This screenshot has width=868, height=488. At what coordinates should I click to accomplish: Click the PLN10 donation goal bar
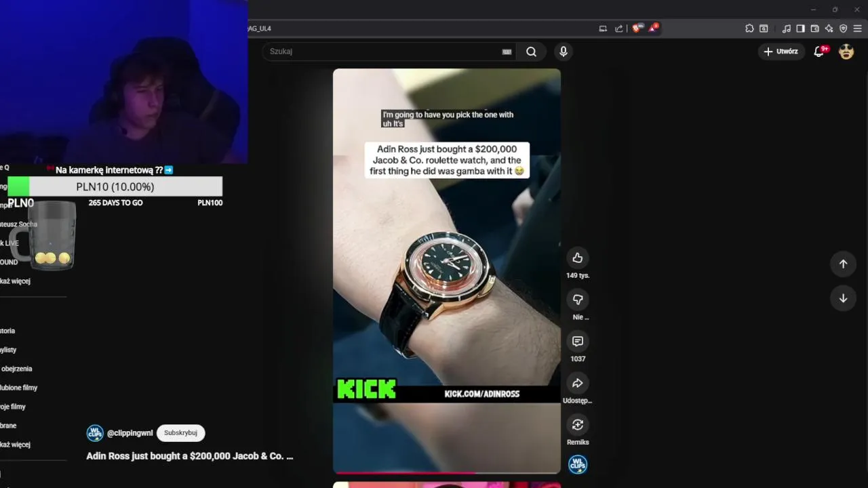(x=115, y=186)
